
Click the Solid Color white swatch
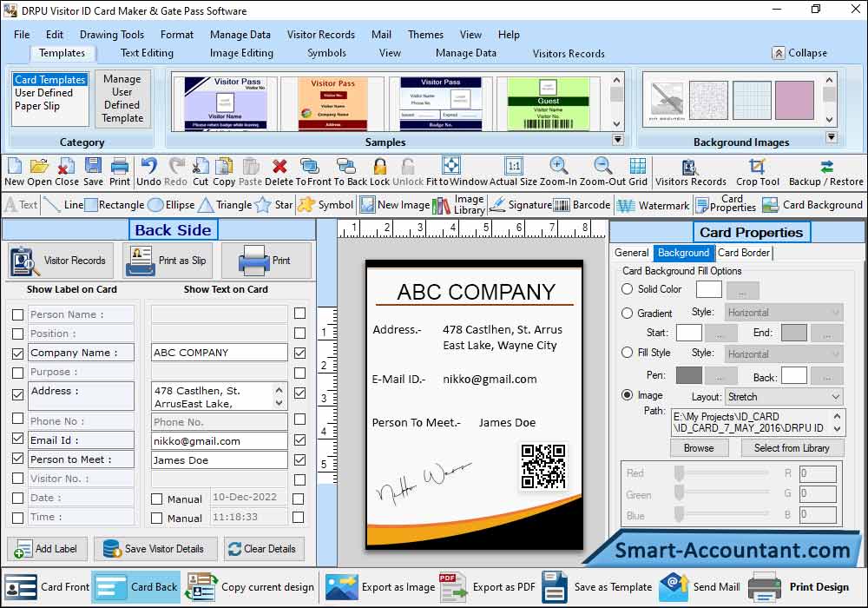pos(708,289)
